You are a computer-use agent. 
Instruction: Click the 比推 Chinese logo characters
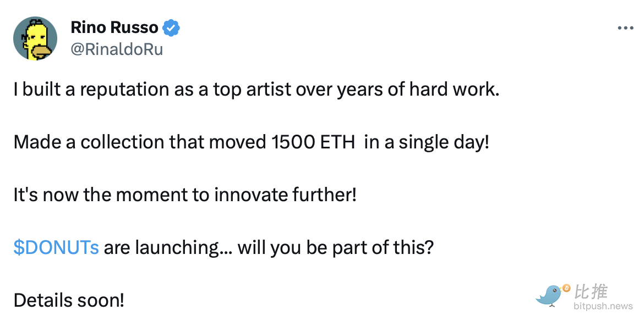[x=591, y=292]
